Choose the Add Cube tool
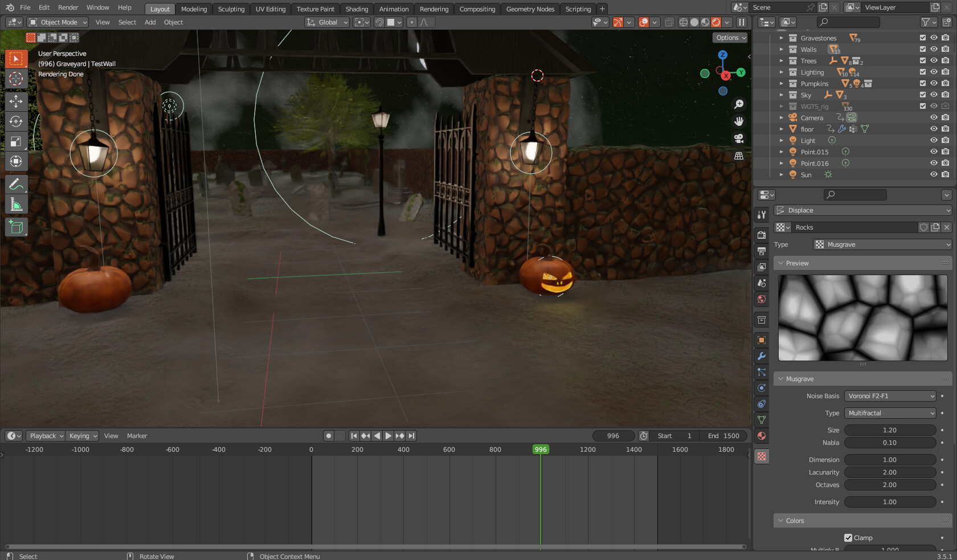Screen dimensions: 957x560 16,227
